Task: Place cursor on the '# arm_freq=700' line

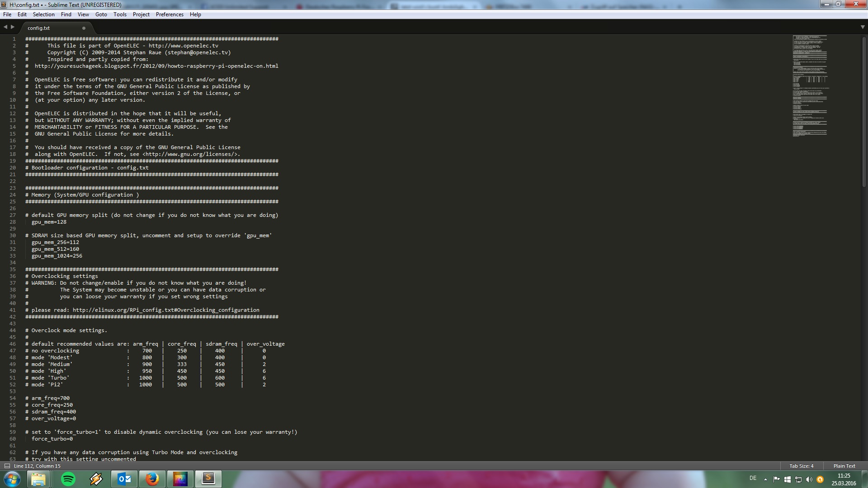Action: [47, 398]
